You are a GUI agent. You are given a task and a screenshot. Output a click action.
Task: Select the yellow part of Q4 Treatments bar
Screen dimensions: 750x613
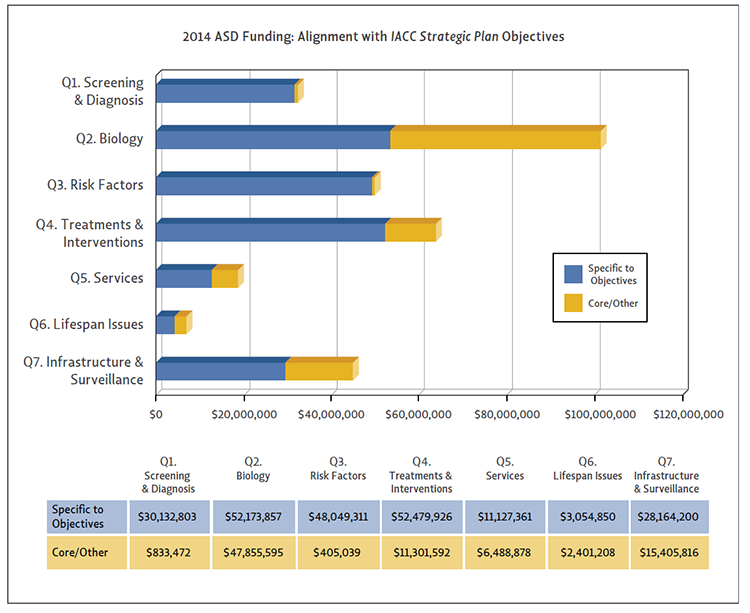pyautogui.click(x=410, y=232)
